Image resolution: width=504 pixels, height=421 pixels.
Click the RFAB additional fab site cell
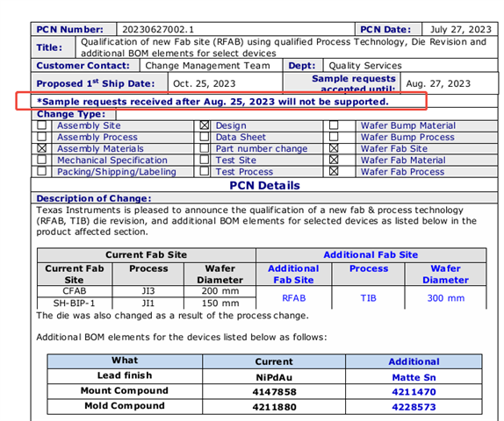(x=293, y=298)
